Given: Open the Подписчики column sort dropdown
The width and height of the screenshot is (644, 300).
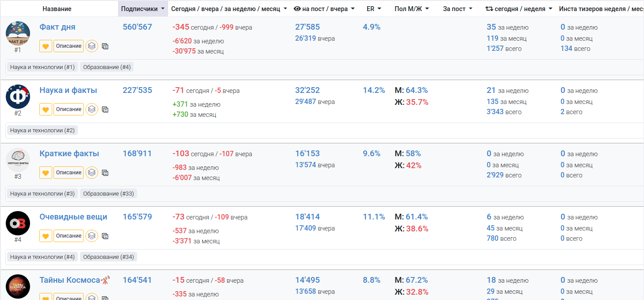Looking at the screenshot, I should pos(143,9).
